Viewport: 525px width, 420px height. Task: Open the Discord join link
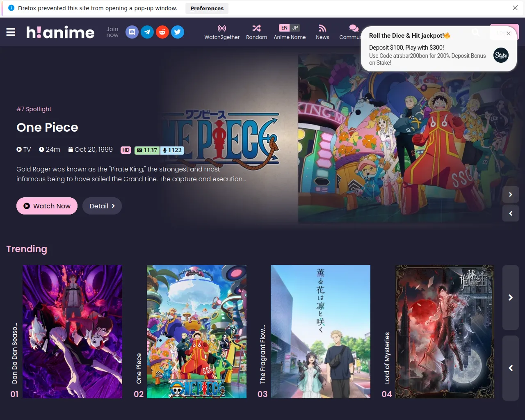point(132,32)
